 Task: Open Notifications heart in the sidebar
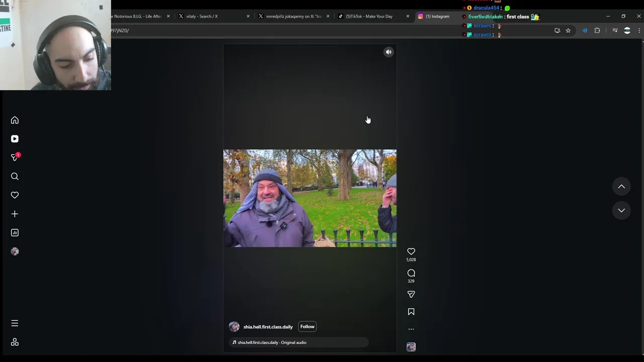15,195
